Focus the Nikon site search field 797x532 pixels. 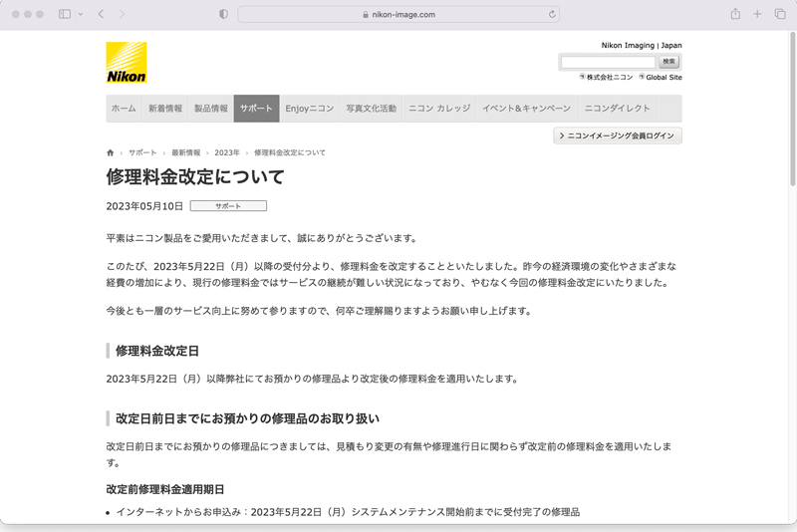(x=608, y=62)
